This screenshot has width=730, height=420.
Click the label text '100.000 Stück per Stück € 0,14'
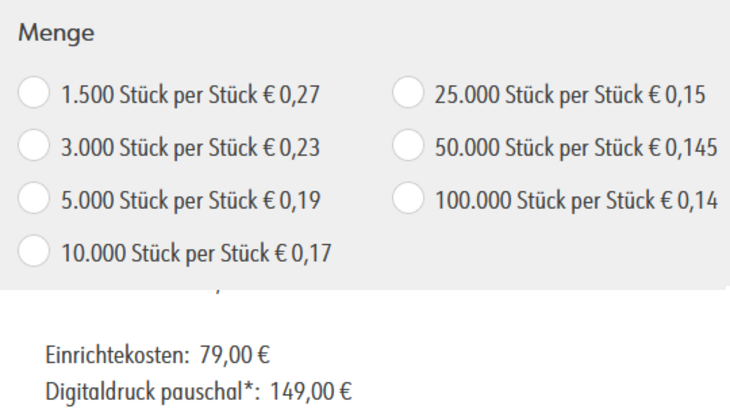tap(577, 200)
